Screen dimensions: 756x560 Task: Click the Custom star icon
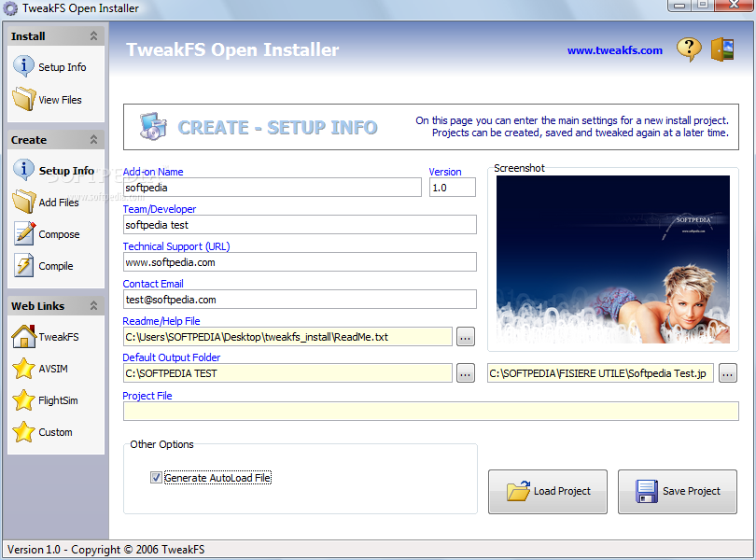click(23, 432)
